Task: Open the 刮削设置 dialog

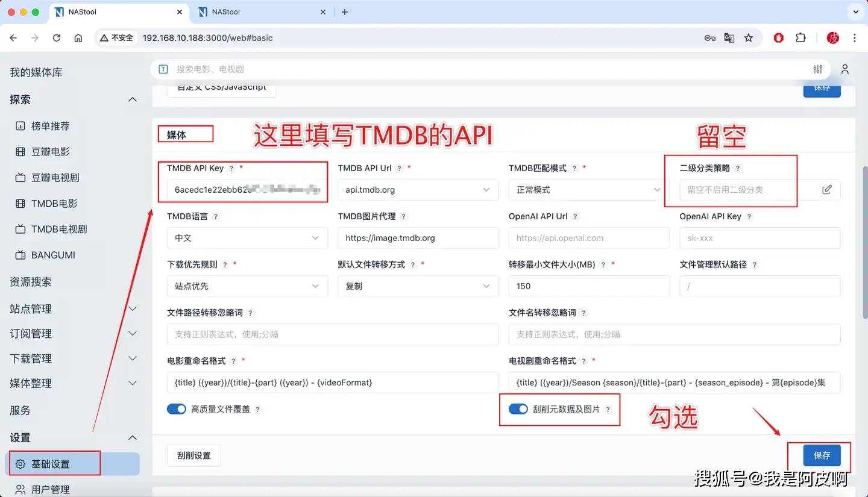Action: [x=193, y=455]
